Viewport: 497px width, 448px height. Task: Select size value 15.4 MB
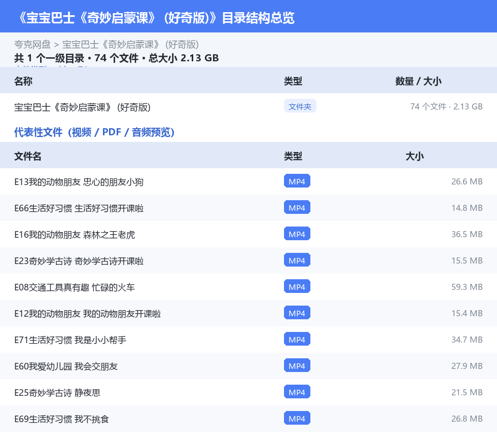click(467, 313)
